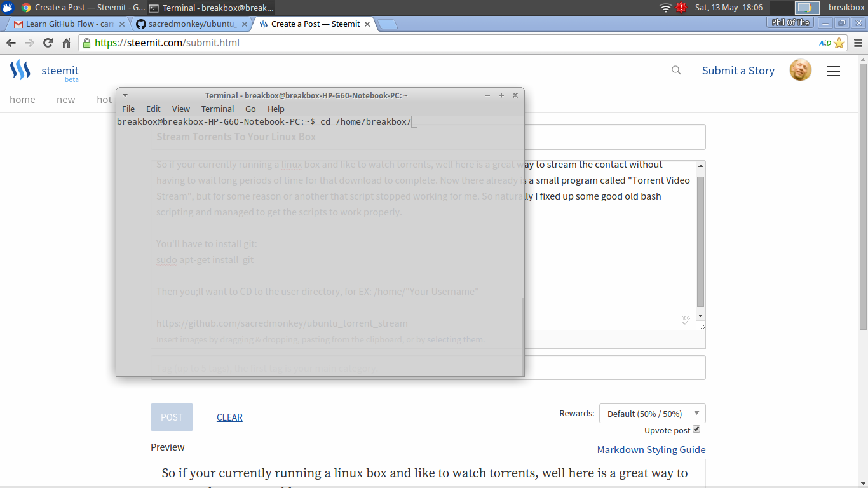Reload the Steemit page
Image resolution: width=868 pixels, height=488 pixels.
(48, 43)
